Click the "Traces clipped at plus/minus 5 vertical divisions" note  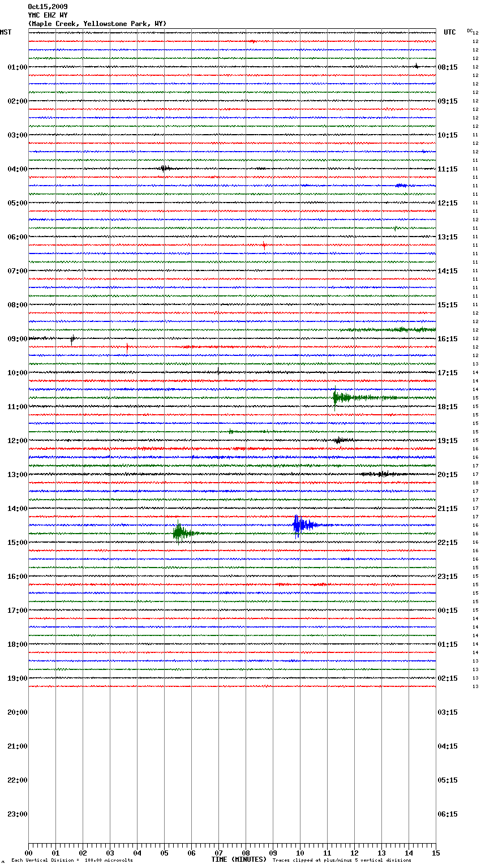342,861
